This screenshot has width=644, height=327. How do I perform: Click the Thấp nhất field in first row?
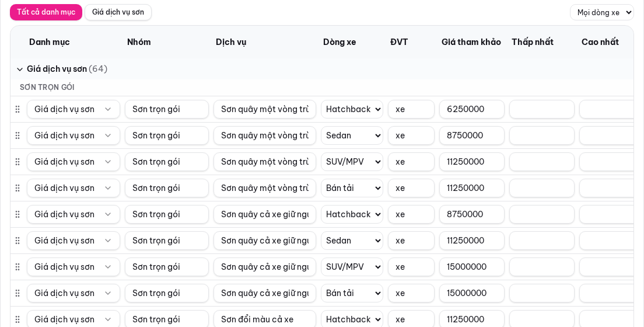[542, 109]
